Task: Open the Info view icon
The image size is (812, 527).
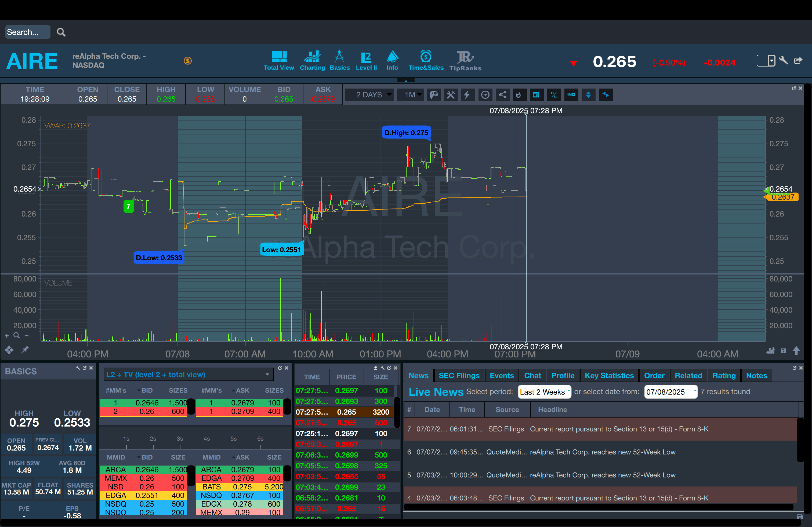Action: (392, 61)
